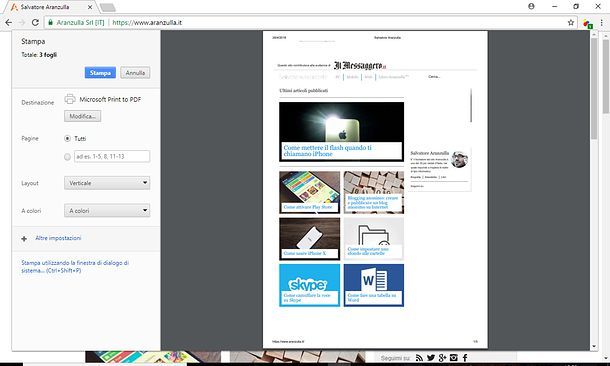Open the system dialog print link
Image resolution: width=610 pixels, height=366 pixels.
(x=75, y=266)
